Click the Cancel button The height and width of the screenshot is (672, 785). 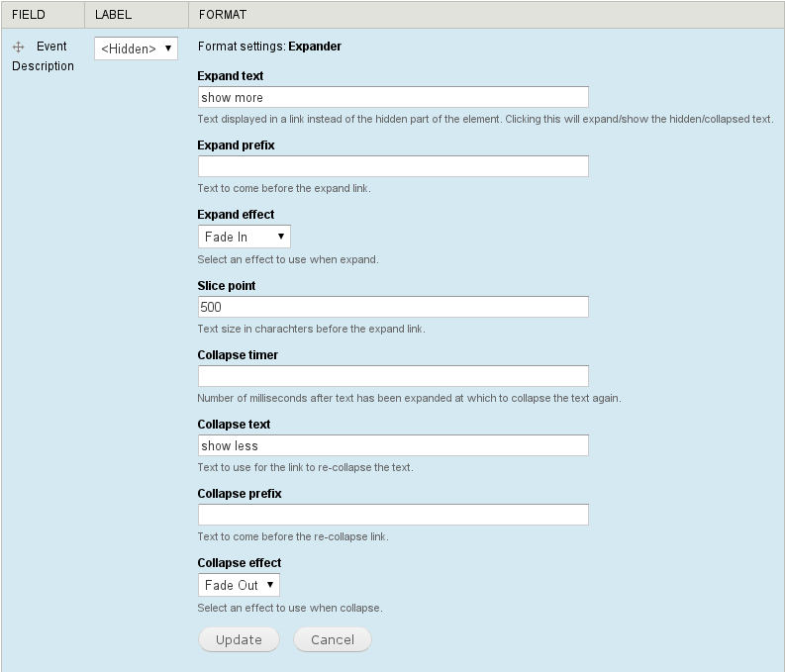[x=333, y=639]
